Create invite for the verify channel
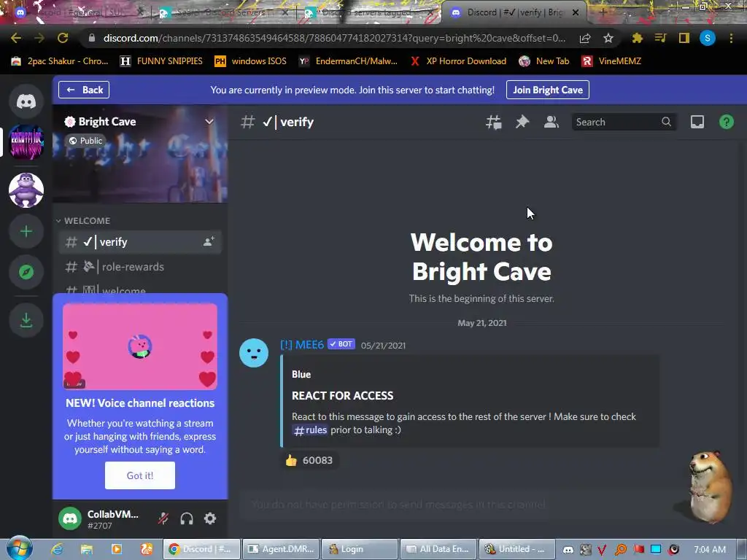Image resolution: width=747 pixels, height=560 pixels. [x=209, y=242]
